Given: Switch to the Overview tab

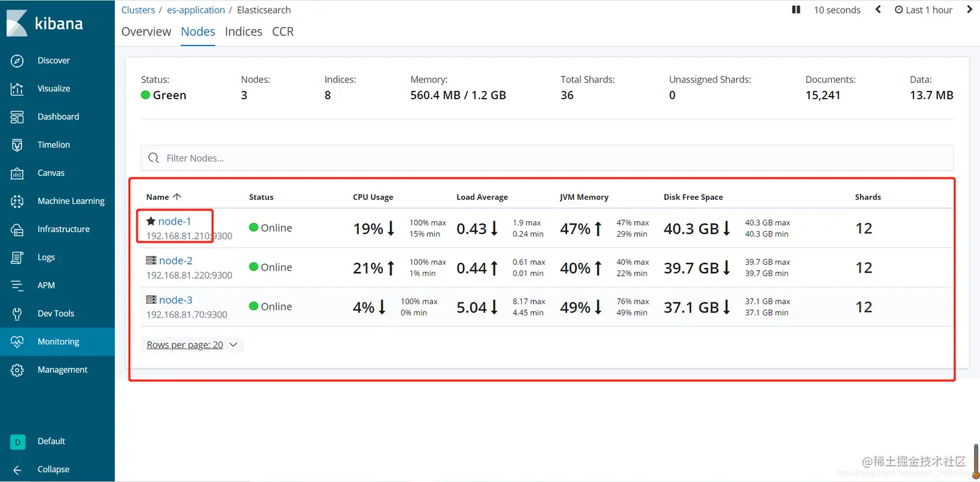Looking at the screenshot, I should click(146, 32).
